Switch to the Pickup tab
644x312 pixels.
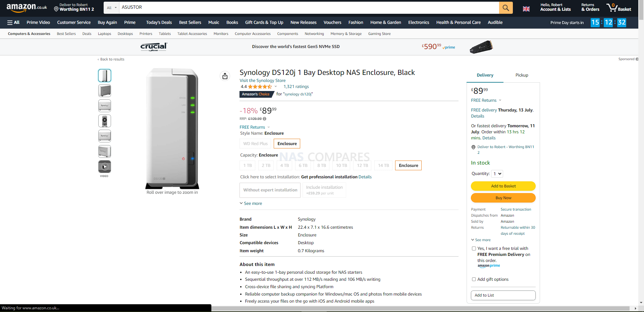[x=522, y=75]
